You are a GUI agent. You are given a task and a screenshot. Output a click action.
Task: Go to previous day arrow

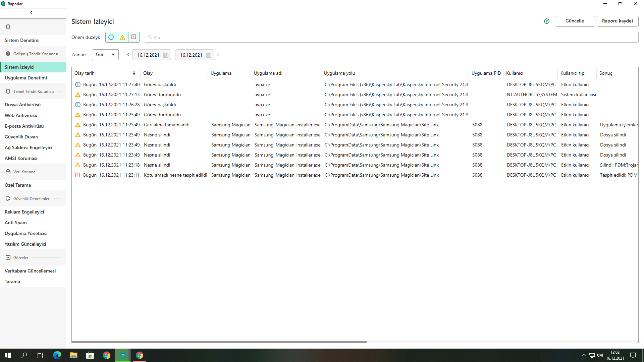[128, 54]
